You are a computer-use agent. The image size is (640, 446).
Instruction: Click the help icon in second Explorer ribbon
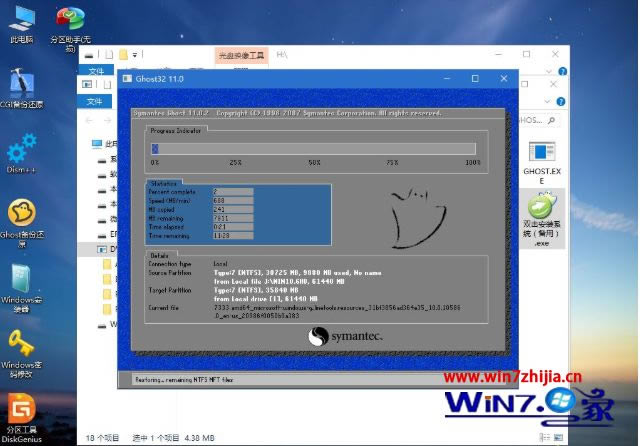(x=561, y=102)
